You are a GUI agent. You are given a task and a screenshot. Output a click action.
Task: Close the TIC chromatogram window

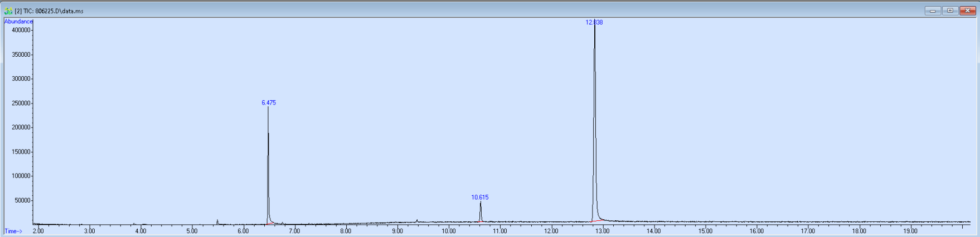tap(968, 11)
